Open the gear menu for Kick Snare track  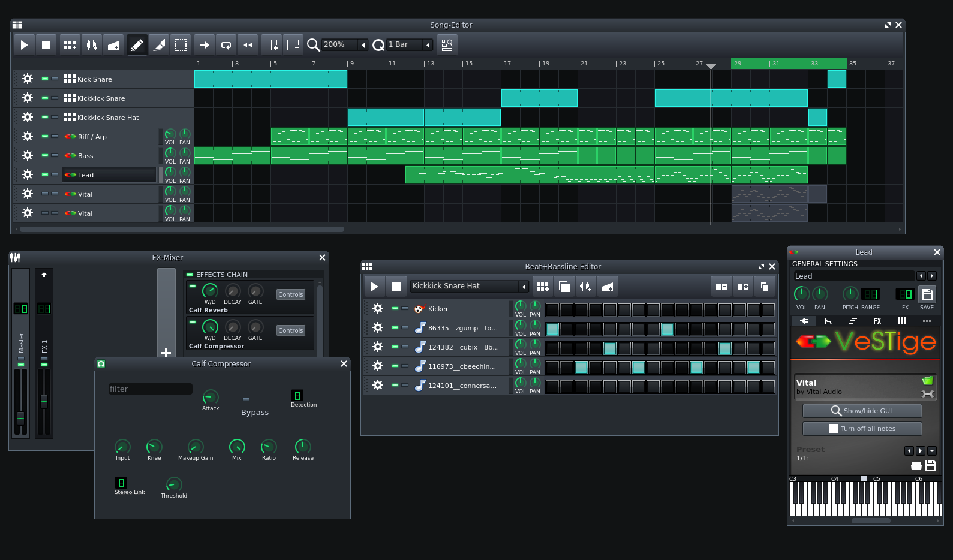point(28,79)
